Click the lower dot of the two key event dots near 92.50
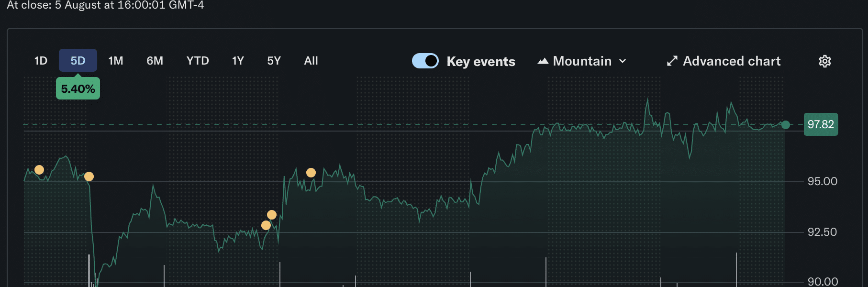The height and width of the screenshot is (287, 868). tap(266, 225)
